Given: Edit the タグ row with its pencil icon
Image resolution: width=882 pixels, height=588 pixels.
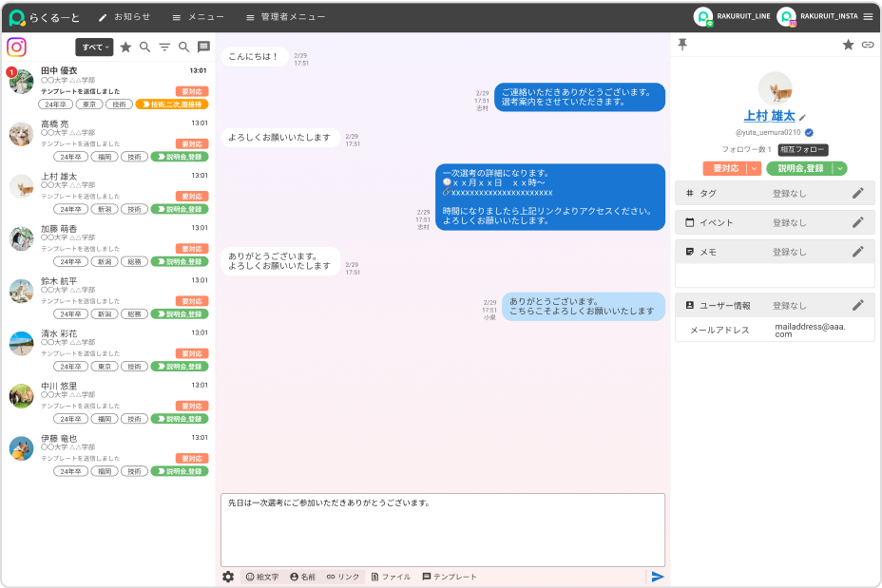Looking at the screenshot, I should tap(857, 193).
